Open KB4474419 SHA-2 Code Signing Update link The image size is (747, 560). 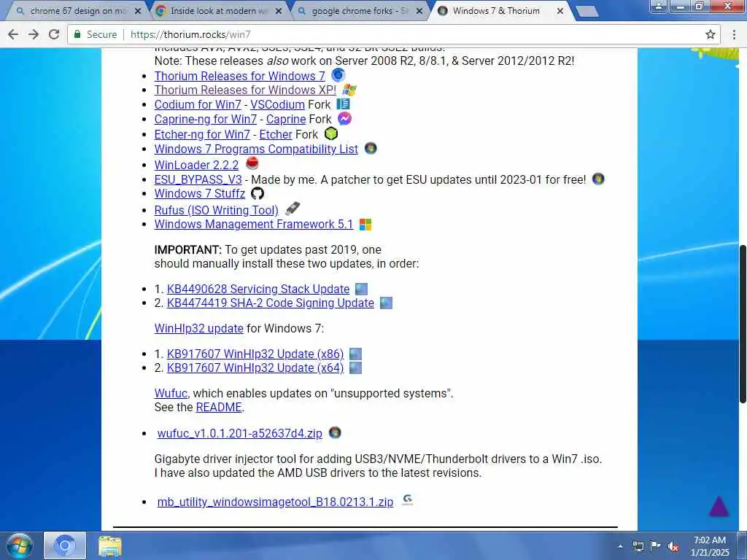pyautogui.click(x=271, y=303)
